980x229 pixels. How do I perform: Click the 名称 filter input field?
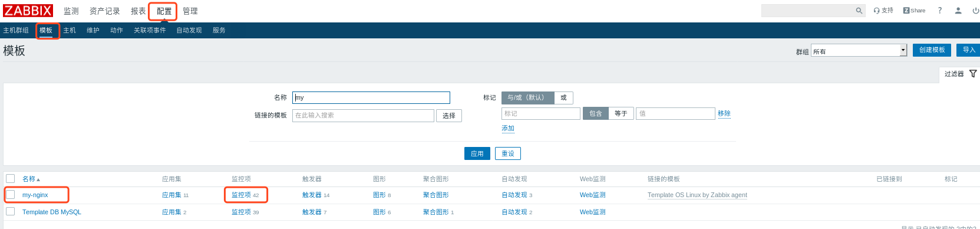(x=371, y=97)
